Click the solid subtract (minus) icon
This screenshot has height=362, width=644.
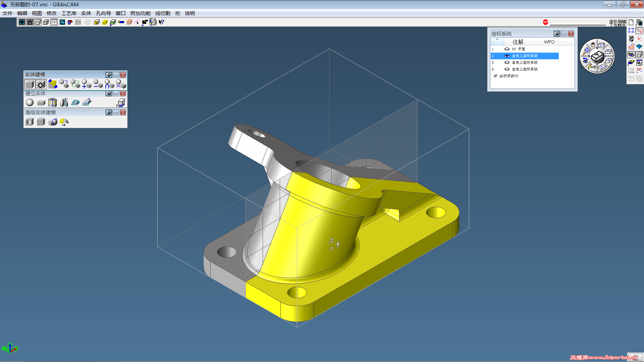pos(98,84)
